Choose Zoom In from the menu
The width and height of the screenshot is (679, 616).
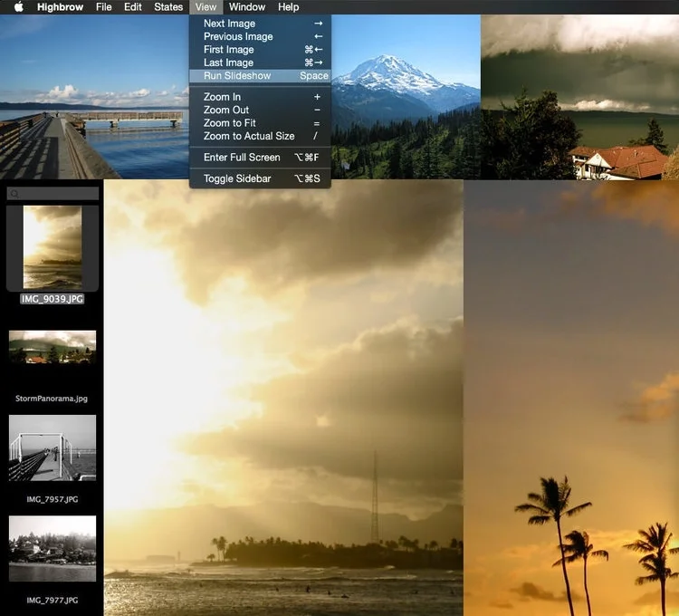tap(260, 97)
